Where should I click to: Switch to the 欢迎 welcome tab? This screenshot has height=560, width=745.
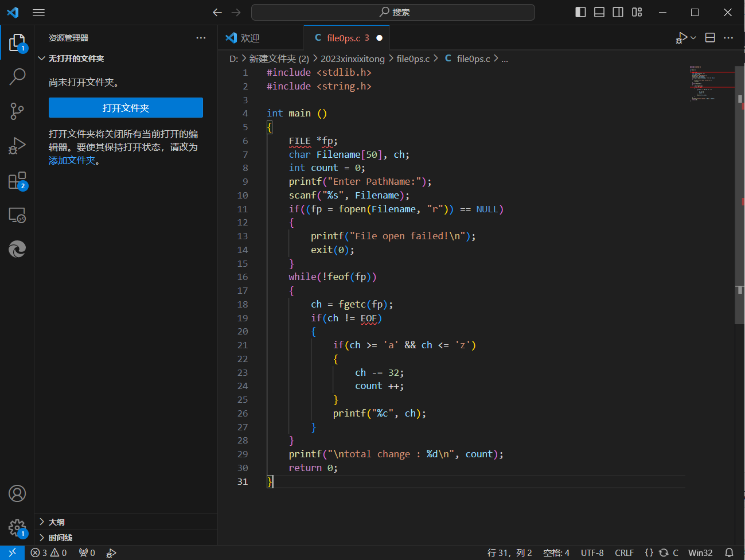[x=261, y=38]
